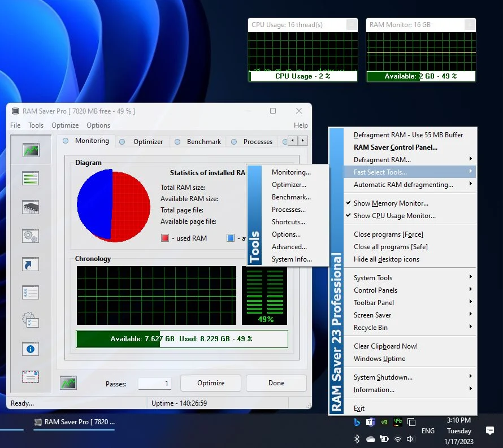Screen dimensions: 503x448
Task: Open the Tools menu
Action: pos(36,125)
